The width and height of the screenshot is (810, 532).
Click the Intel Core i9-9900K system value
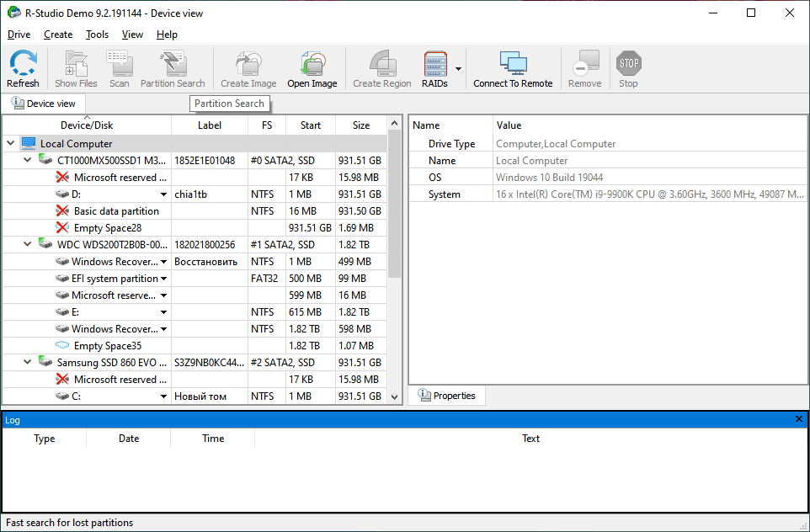pyautogui.click(x=650, y=194)
